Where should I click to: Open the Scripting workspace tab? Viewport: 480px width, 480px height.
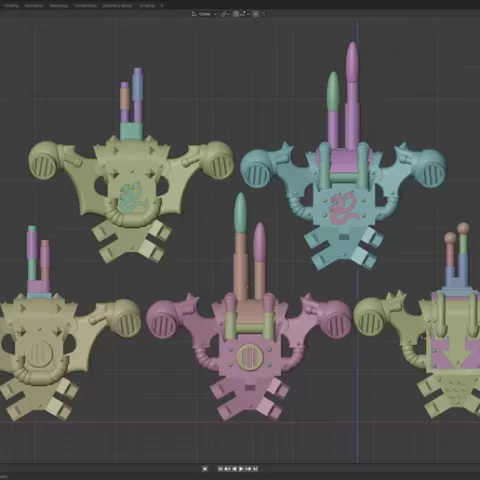coord(147,6)
